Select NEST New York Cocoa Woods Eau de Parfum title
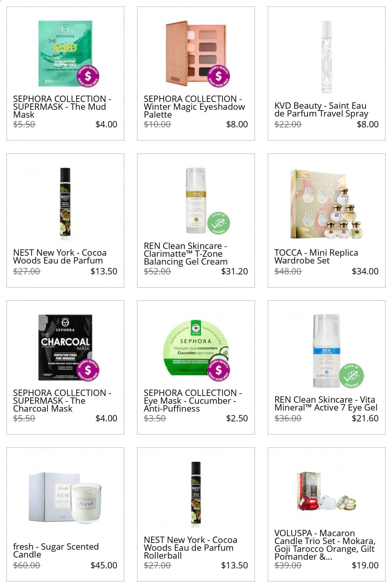 click(x=60, y=257)
